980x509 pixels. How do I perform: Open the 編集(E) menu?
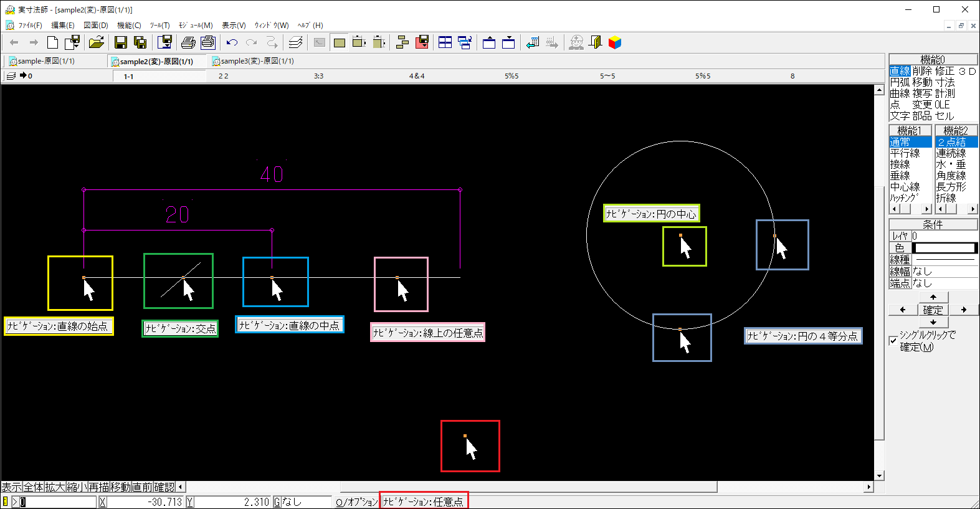pyautogui.click(x=62, y=26)
